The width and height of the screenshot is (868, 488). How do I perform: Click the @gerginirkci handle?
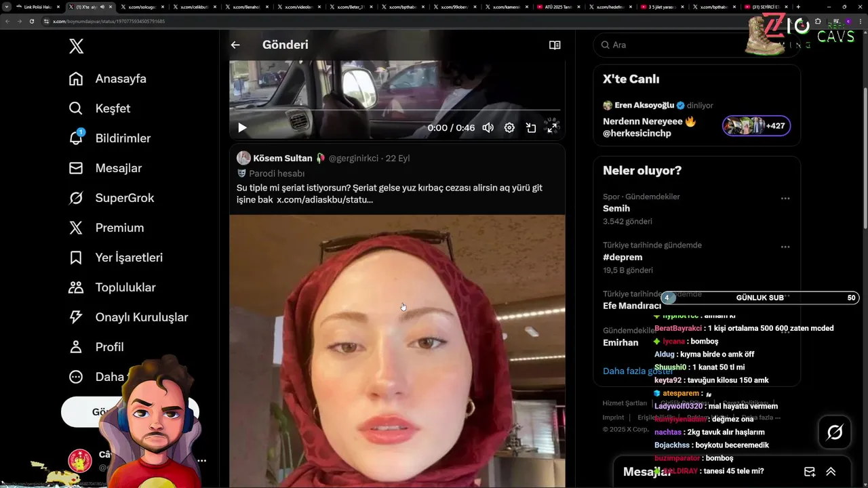click(x=353, y=158)
